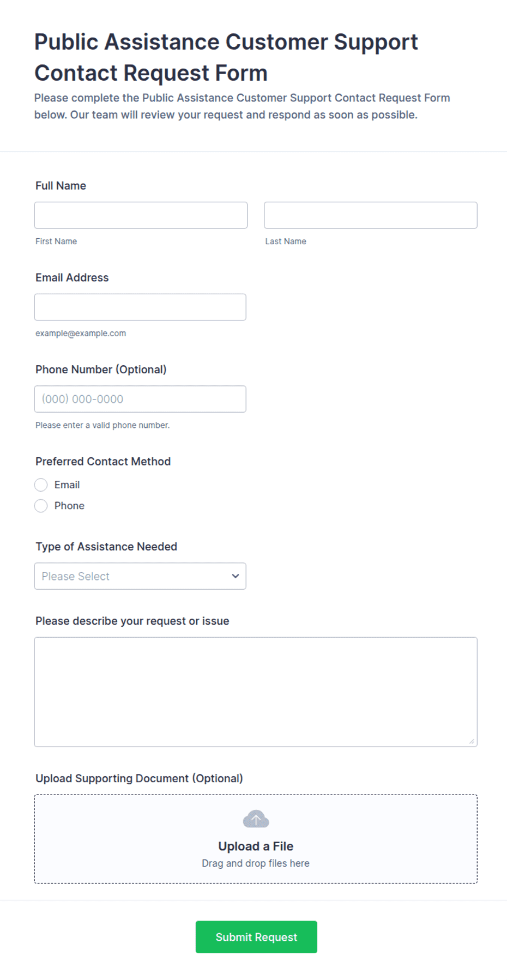Focus the Last Name input field
This screenshot has height=980, width=507.
point(371,215)
